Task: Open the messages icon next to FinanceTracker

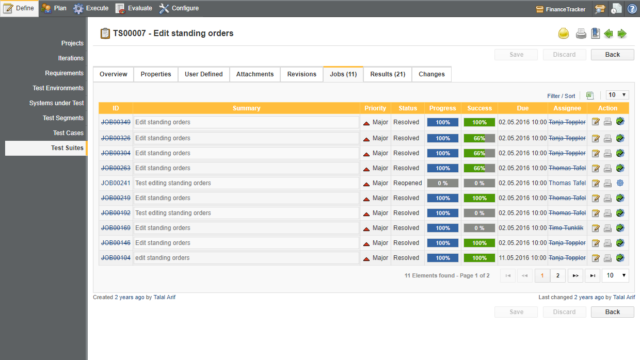Action: [600, 9]
